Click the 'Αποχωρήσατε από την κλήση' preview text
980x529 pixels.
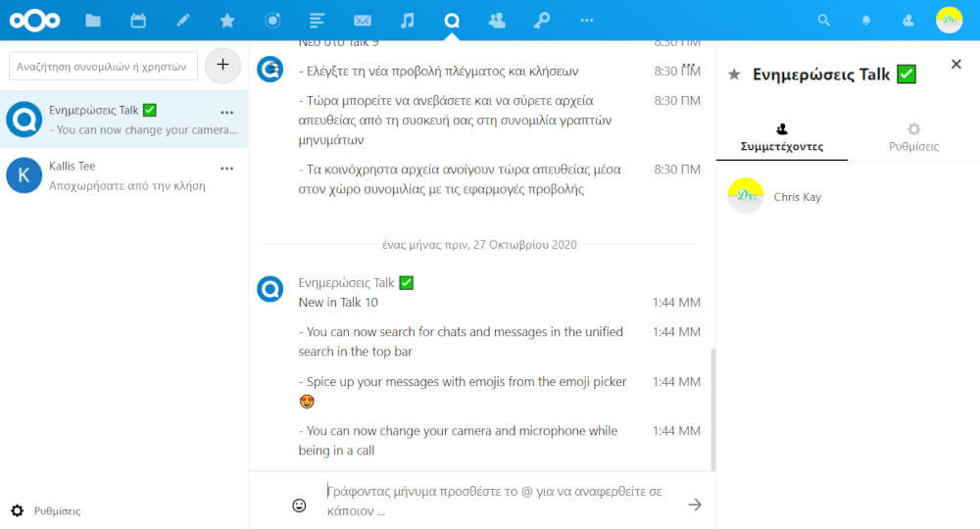[x=126, y=185]
